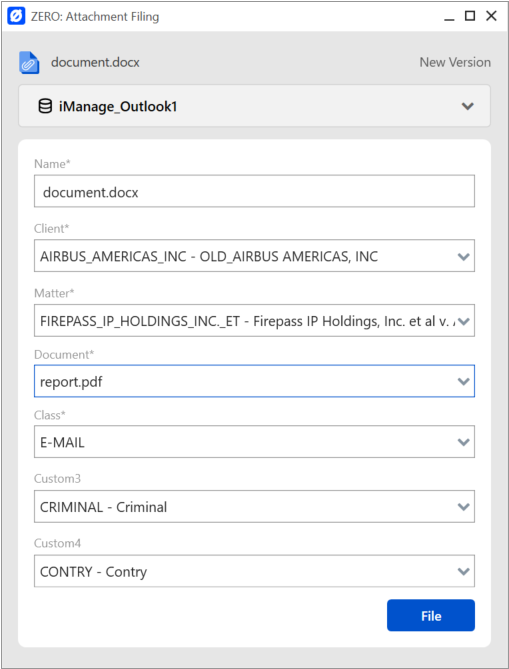Click the CRIMINAL - Criminal value
The width and height of the screenshot is (509, 669).
click(103, 507)
